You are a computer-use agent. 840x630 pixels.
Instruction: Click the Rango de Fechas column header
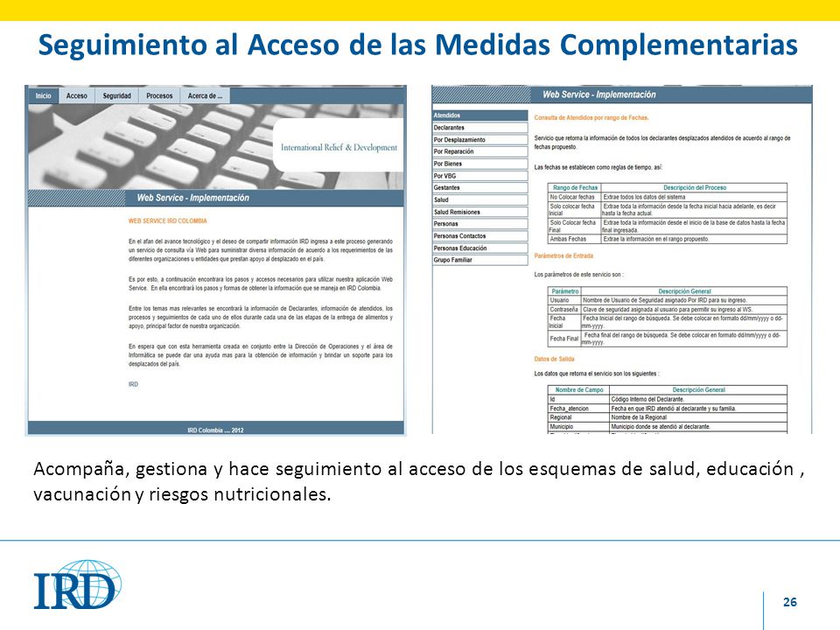click(575, 187)
